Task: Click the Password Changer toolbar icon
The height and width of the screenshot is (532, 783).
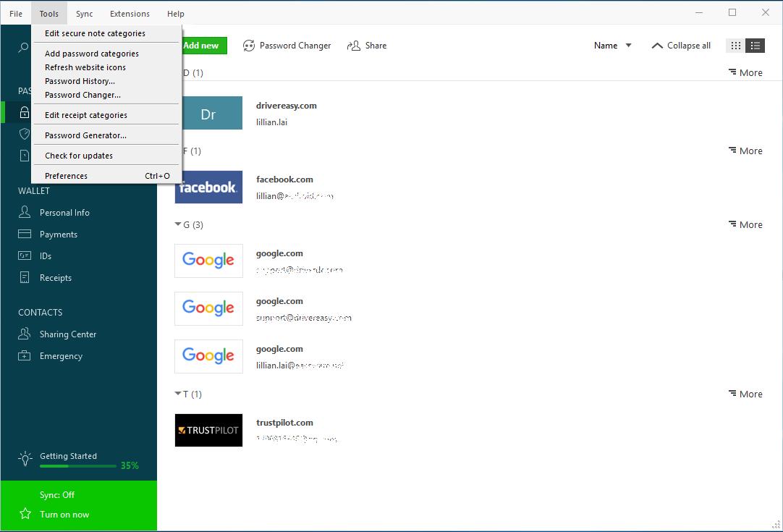Action: coord(249,46)
